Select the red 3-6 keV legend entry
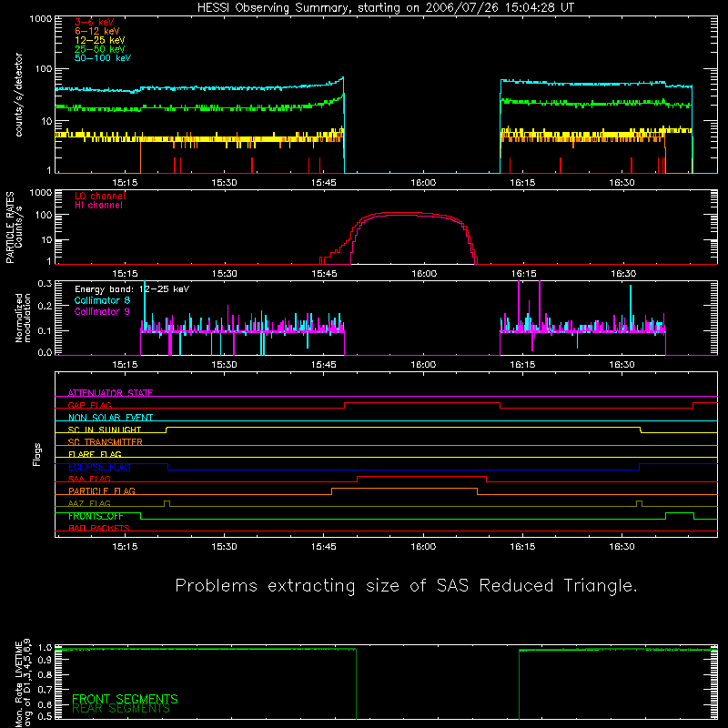The width and height of the screenshot is (728, 728). [x=95, y=22]
